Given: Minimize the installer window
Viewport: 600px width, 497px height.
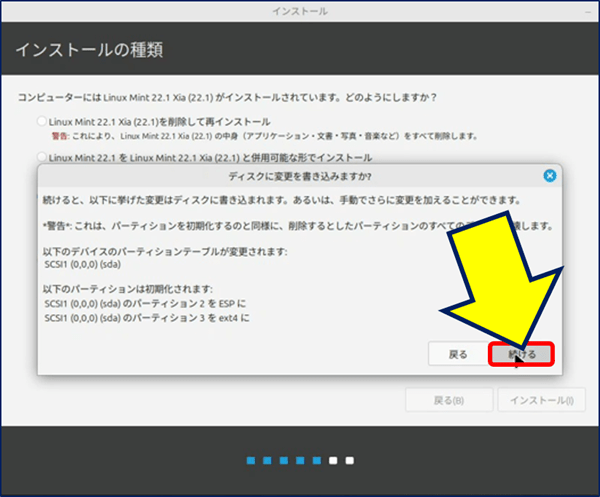Looking at the screenshot, I should pyautogui.click(x=588, y=12).
